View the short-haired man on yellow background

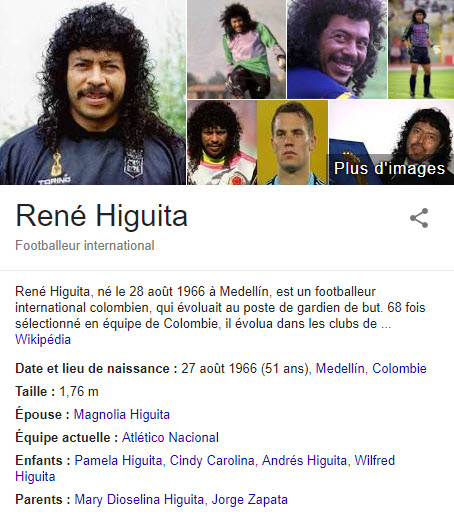(x=292, y=142)
